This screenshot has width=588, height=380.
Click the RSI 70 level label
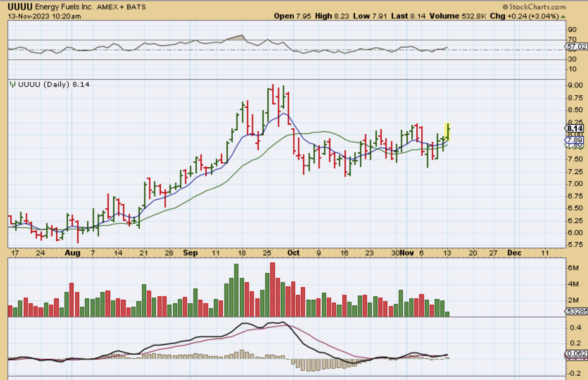coord(572,39)
